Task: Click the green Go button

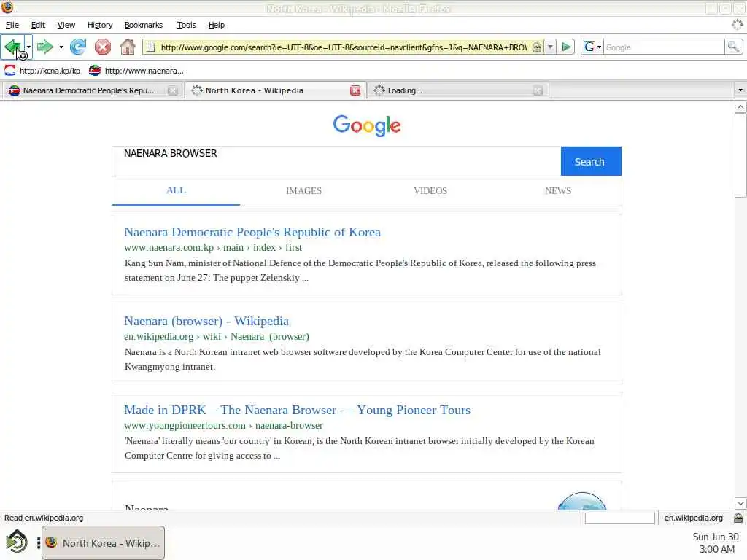Action: 566,47
